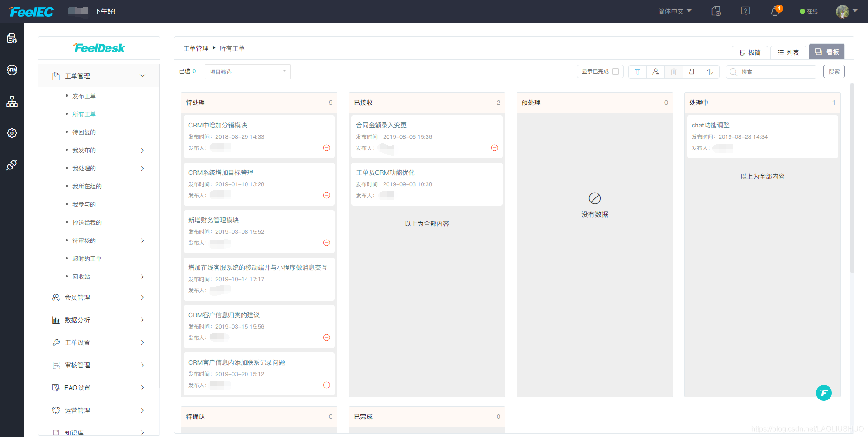Open the system settings gear icon
Screen dimensions: 868x437
tap(12, 133)
